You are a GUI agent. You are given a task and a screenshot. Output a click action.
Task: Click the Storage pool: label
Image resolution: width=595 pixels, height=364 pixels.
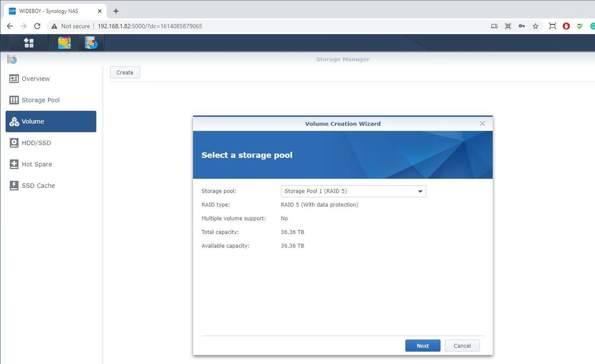tap(219, 191)
